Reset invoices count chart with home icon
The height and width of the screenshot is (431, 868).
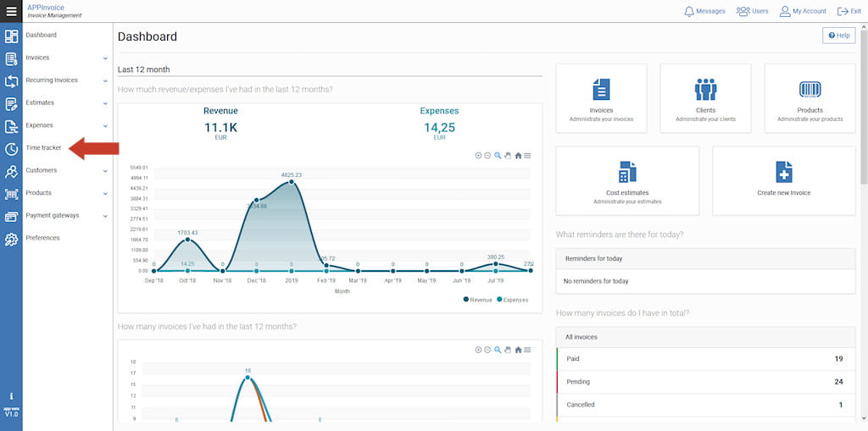(518, 350)
